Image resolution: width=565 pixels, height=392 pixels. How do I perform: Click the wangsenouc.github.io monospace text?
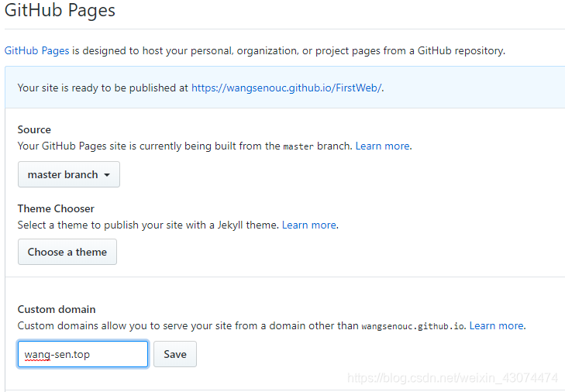pos(413,326)
